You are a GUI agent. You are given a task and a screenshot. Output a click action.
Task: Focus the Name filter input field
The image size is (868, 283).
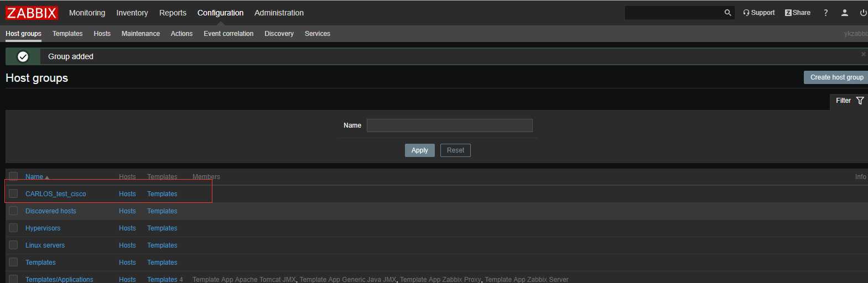click(450, 125)
